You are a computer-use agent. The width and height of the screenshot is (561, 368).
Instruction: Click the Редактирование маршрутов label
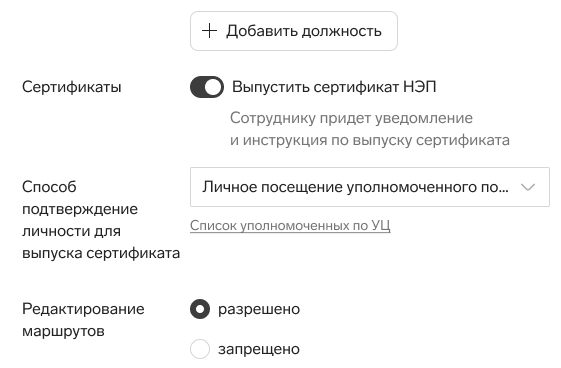pos(83,320)
